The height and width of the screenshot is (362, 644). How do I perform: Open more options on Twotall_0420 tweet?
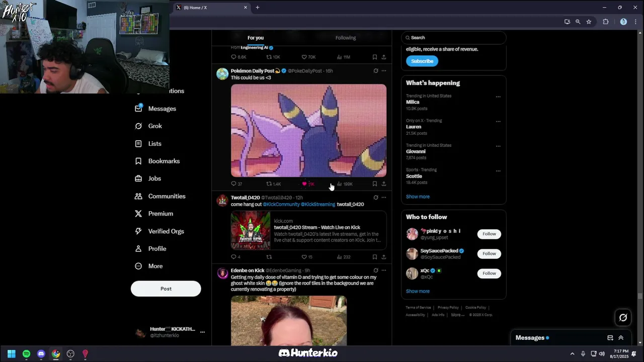[384, 198]
